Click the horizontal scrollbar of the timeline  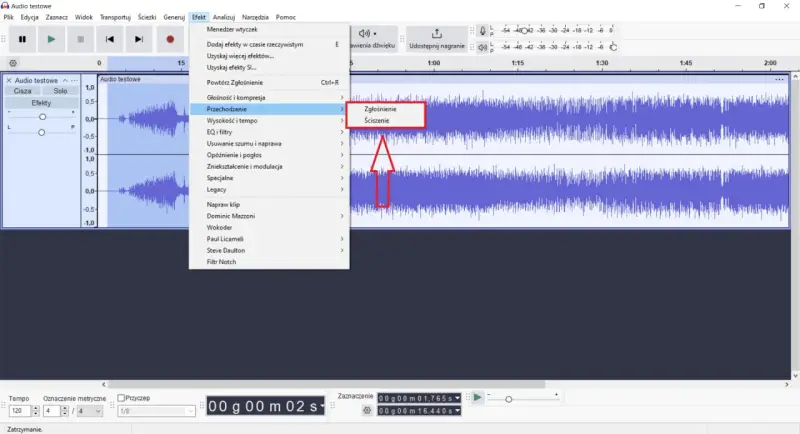(327, 385)
